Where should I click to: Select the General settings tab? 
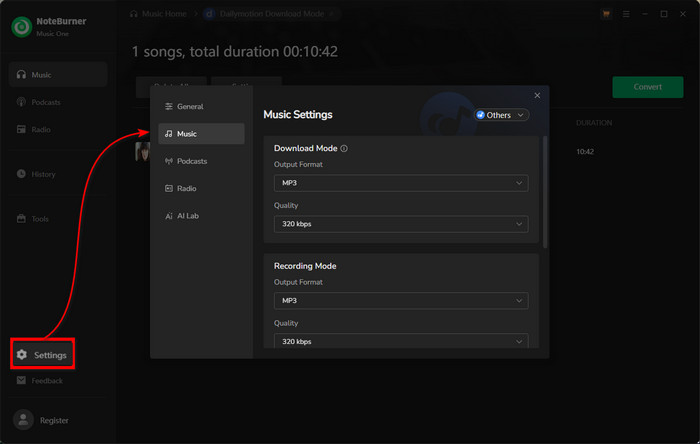tap(201, 106)
